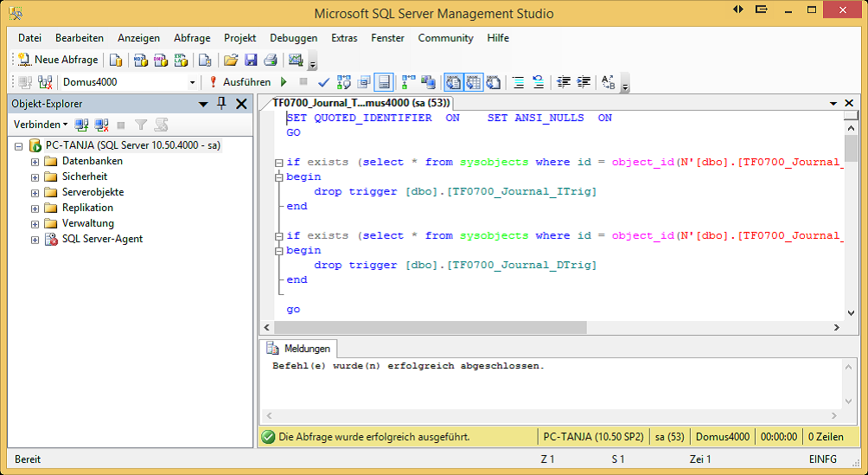Parse the query with the blue checkmark
This screenshot has height=475, width=868.
point(324,82)
